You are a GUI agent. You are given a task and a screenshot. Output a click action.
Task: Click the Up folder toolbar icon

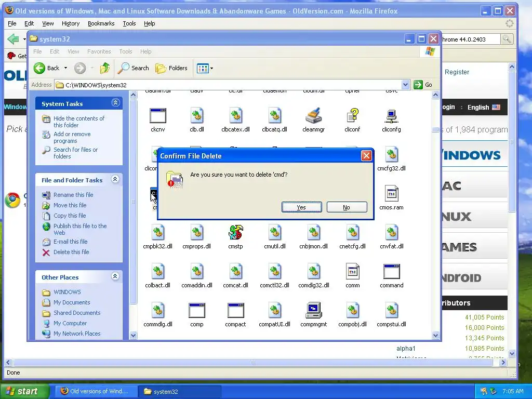pos(105,68)
